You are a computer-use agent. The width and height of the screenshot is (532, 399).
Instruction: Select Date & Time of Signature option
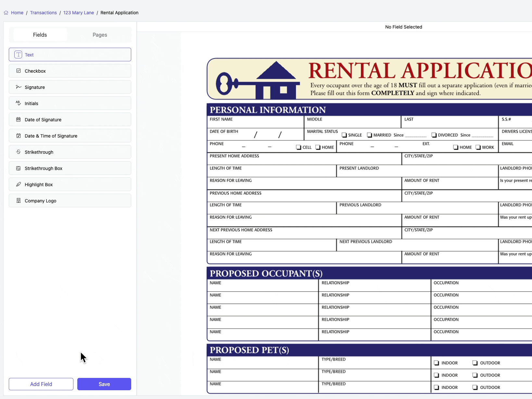pos(70,136)
